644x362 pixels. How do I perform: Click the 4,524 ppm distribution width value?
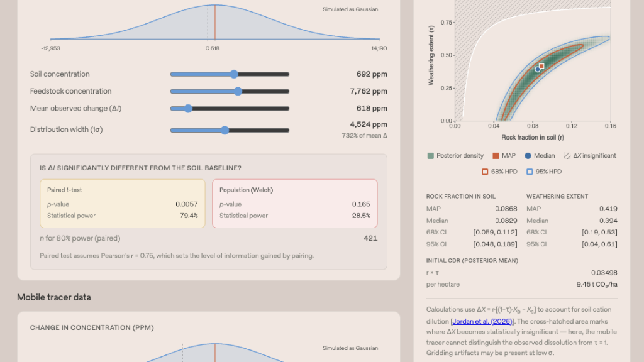click(369, 124)
